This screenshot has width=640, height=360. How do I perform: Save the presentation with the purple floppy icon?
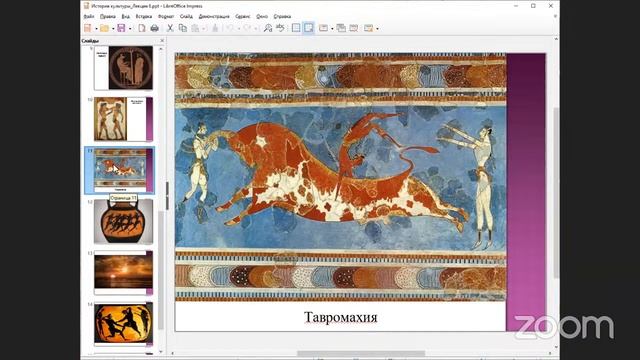point(121,28)
